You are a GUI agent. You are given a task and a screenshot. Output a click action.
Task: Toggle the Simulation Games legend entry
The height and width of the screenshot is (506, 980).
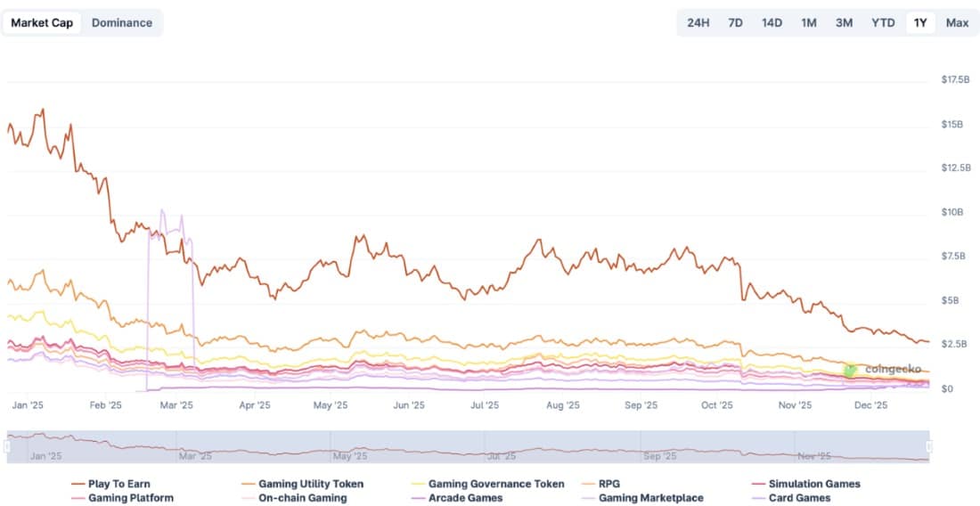(814, 484)
